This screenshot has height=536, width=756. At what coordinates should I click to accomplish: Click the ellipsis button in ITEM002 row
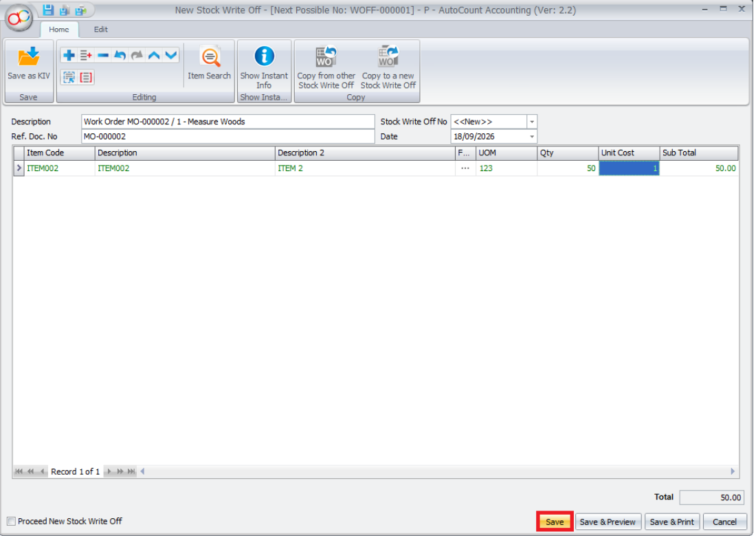465,168
